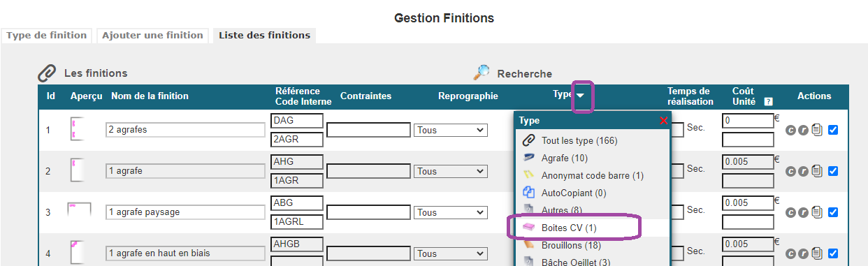Screen dimensions: 868x266
Task: Close the Type filter popup
Action: (x=663, y=121)
